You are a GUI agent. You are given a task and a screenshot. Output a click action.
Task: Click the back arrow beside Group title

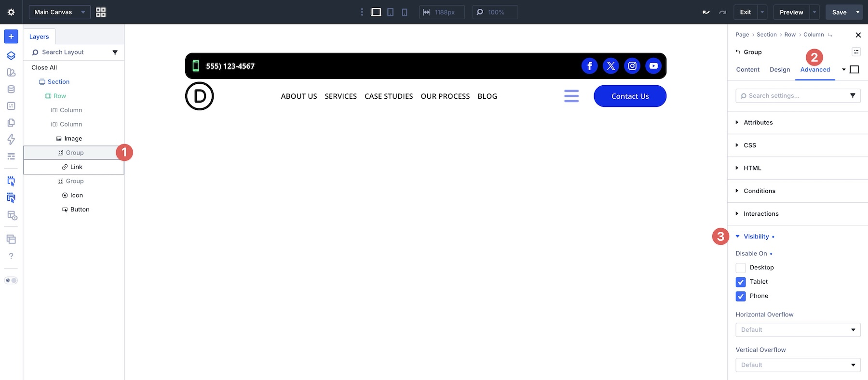(738, 52)
